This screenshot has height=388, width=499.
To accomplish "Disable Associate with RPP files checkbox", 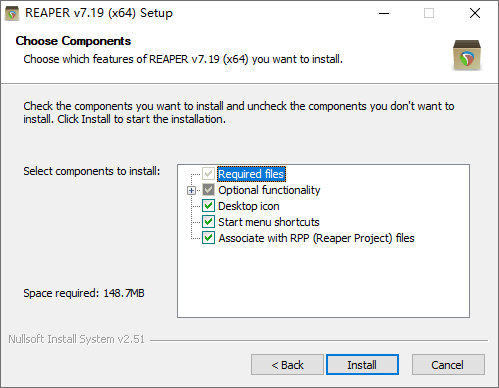I will pos(208,238).
